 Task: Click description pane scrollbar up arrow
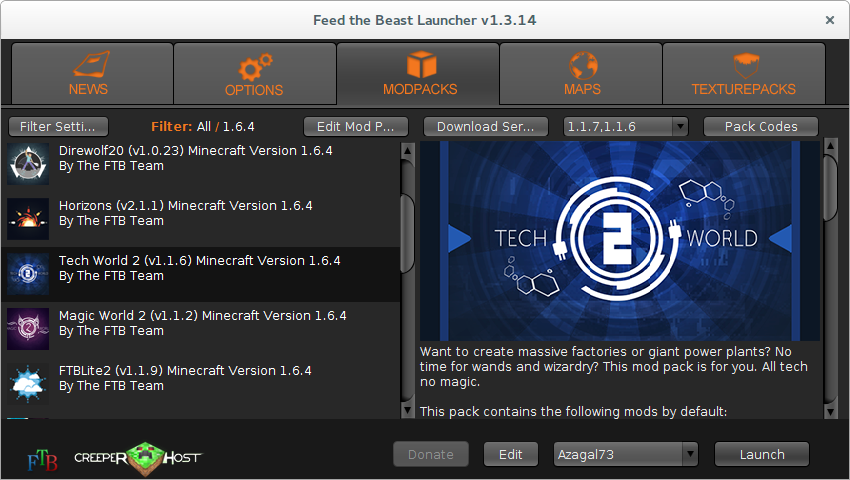(x=830, y=146)
